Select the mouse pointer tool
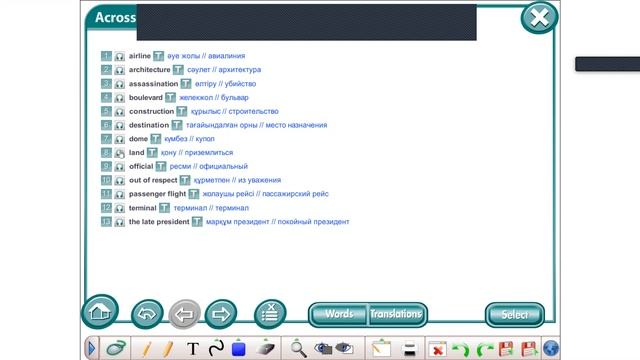Screen dimensions: 640x360 click(x=116, y=349)
